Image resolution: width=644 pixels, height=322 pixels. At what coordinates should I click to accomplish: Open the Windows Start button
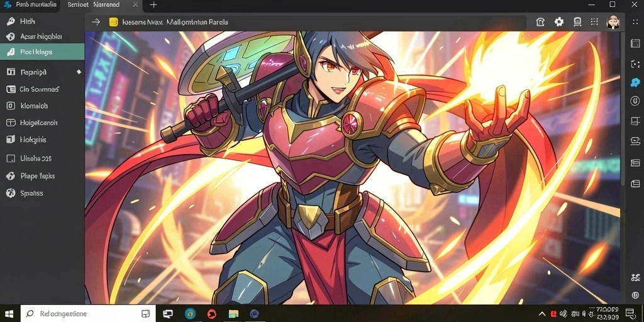click(x=9, y=314)
